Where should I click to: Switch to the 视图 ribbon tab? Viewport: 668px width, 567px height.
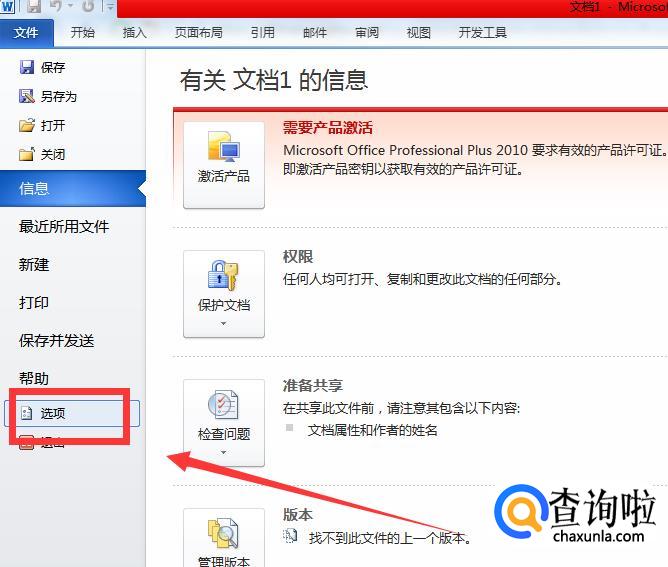click(419, 33)
